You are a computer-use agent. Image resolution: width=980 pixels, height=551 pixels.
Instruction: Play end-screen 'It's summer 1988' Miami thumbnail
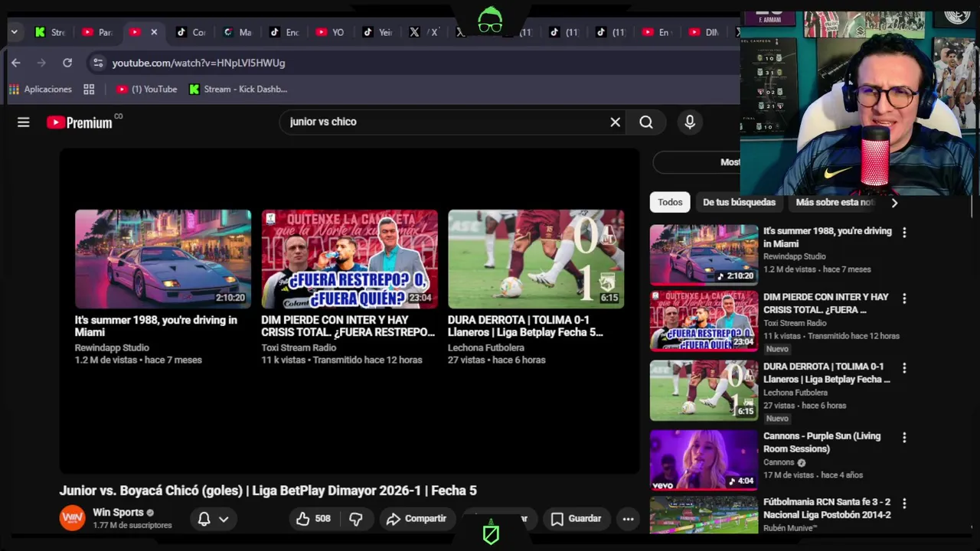click(163, 259)
